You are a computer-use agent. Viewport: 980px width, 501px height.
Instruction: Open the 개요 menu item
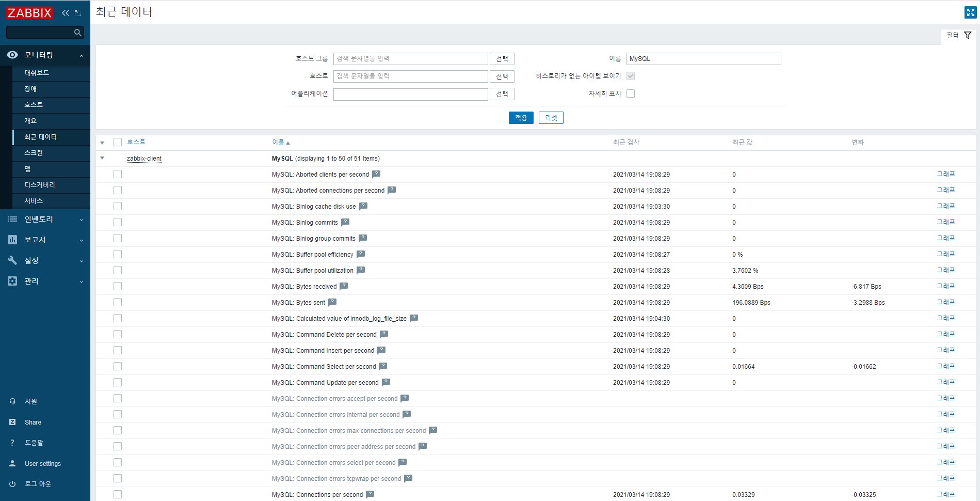(51, 121)
